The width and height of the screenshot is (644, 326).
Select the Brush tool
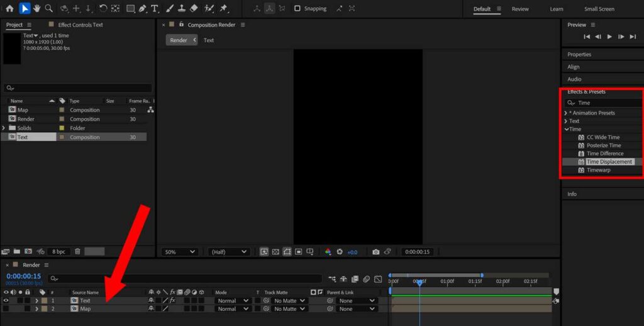tap(170, 8)
